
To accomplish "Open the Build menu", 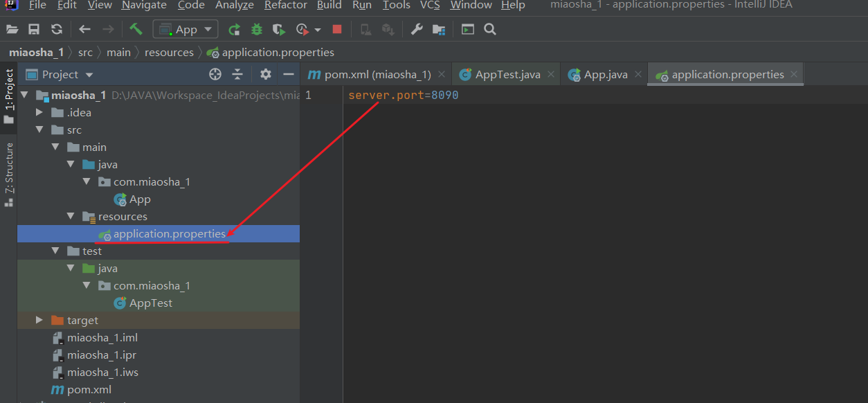I will click(x=329, y=6).
